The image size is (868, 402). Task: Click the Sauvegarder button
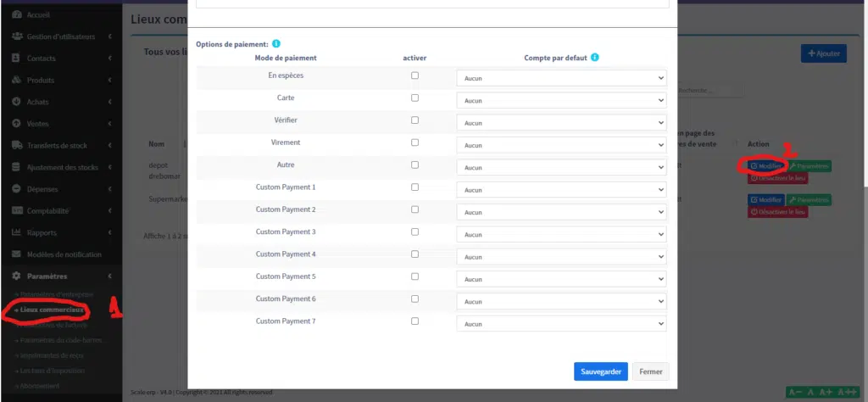600,371
